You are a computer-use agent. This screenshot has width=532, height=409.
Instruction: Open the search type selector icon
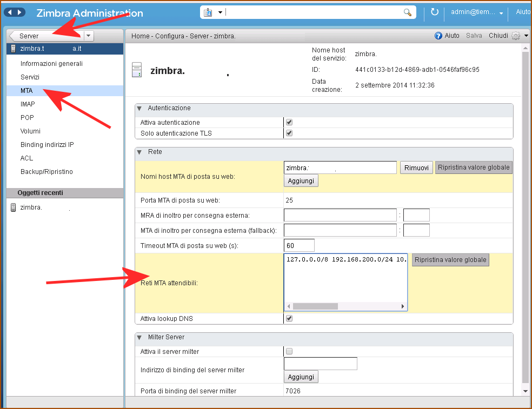pyautogui.click(x=208, y=12)
